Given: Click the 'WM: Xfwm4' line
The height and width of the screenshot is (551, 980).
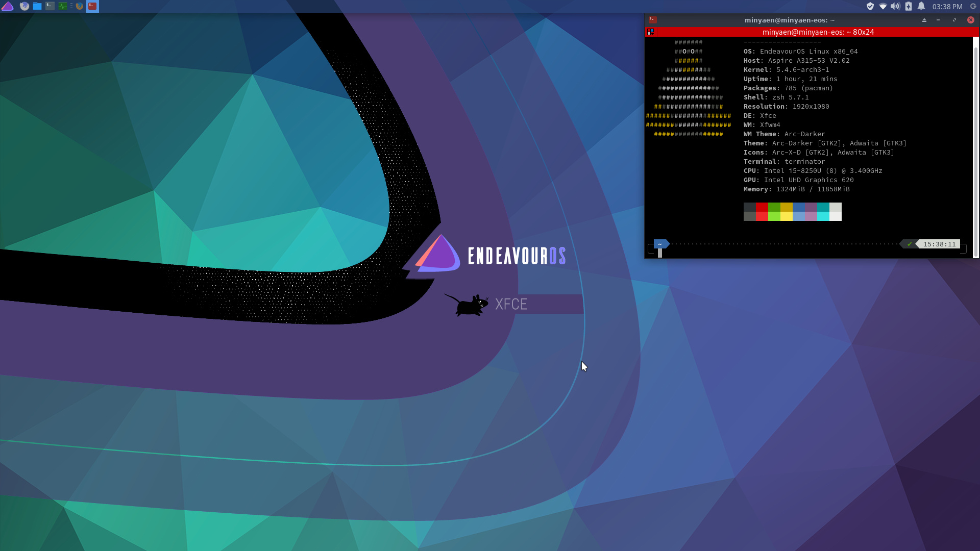Looking at the screenshot, I should pos(762,125).
